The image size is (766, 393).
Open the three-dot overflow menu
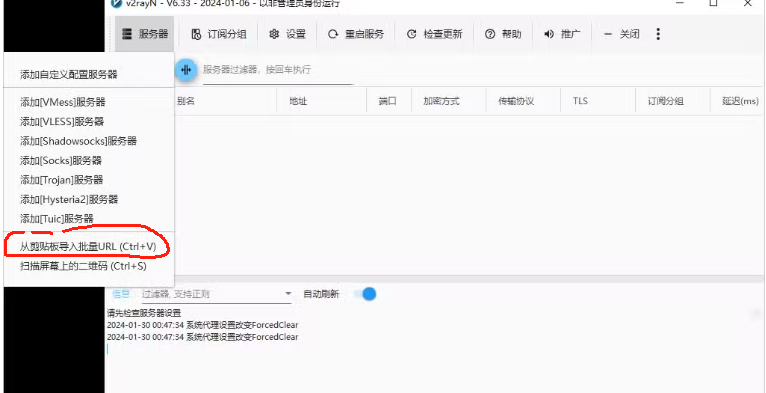[658, 34]
